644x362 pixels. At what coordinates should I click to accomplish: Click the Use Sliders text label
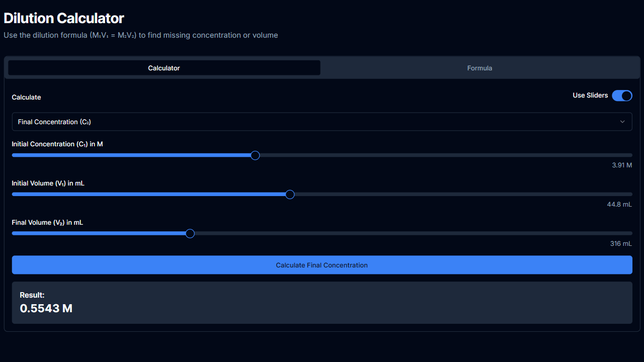[590, 96]
